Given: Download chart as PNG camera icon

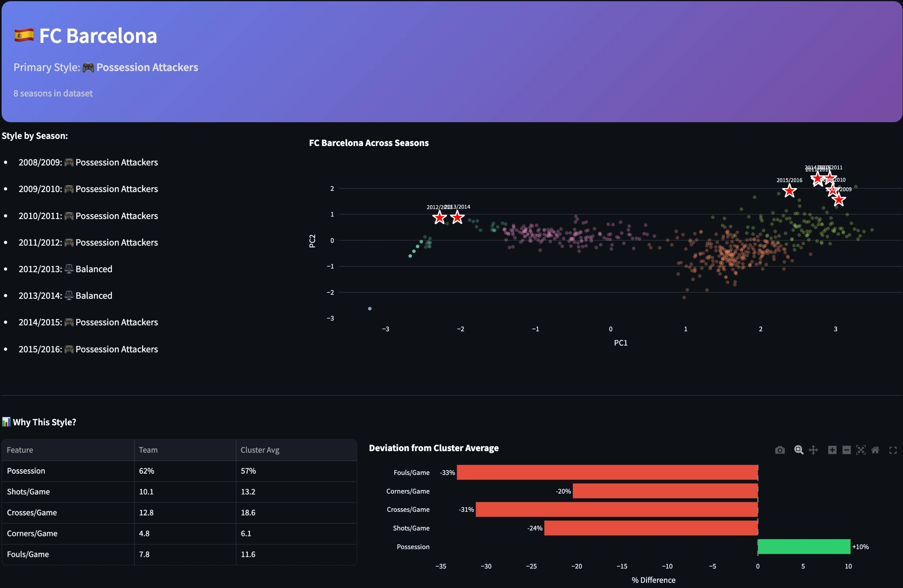Looking at the screenshot, I should [x=780, y=450].
